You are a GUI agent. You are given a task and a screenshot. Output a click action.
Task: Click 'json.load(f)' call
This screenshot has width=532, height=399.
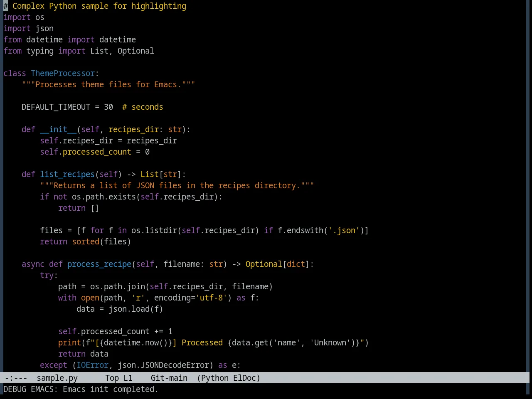136,309
